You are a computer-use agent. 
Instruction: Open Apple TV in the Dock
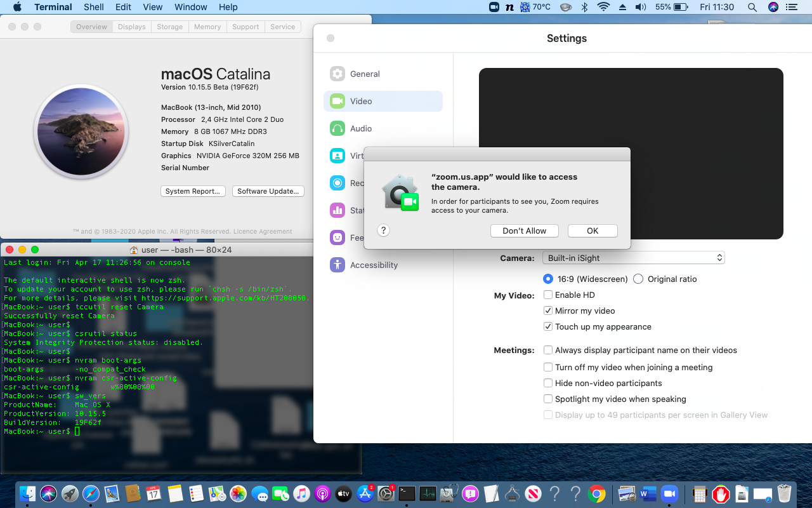click(343, 493)
